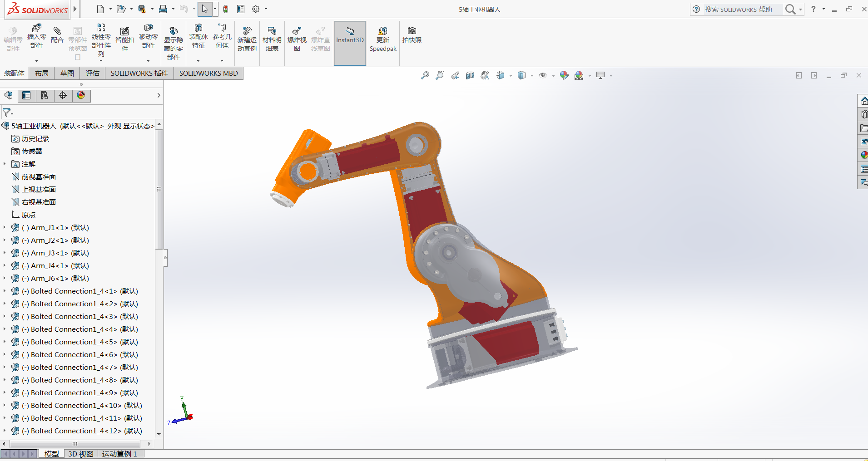Switch to the 评估 tab
Screen dimensions: 868x461
tap(92, 74)
